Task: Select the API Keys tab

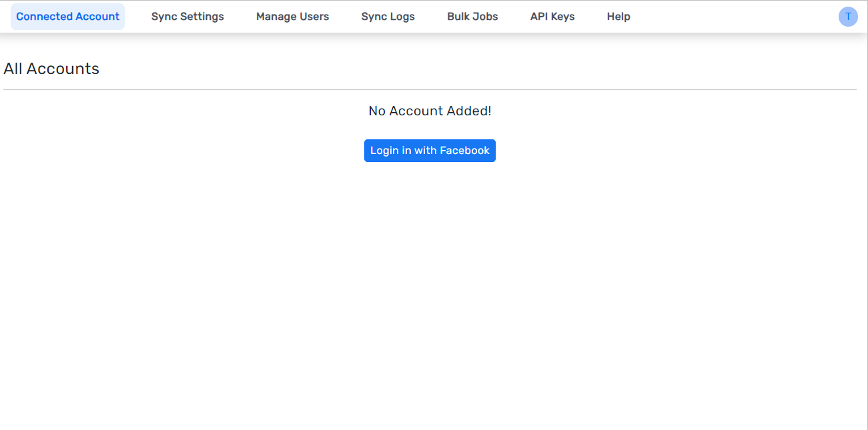Action: tap(552, 17)
